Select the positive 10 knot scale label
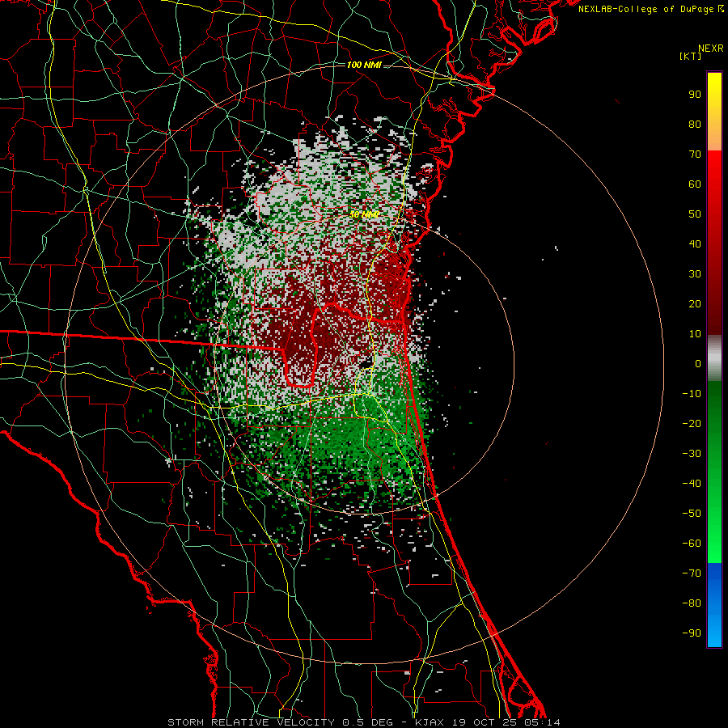 [695, 334]
